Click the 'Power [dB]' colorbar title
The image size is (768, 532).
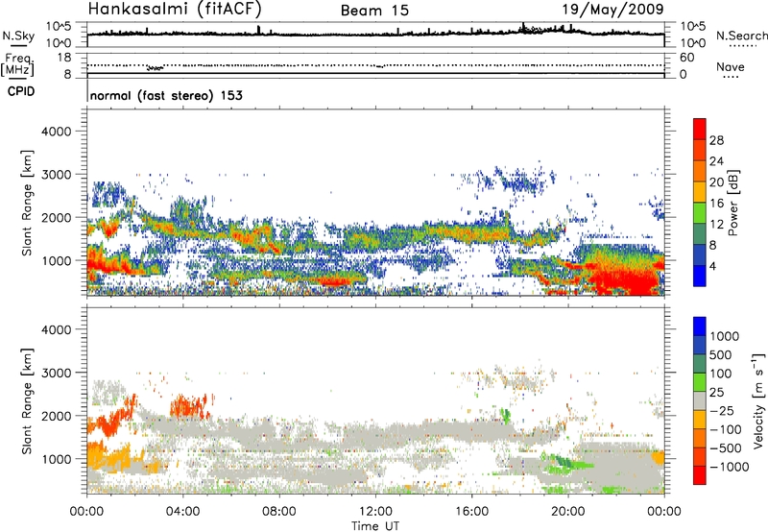(x=732, y=203)
